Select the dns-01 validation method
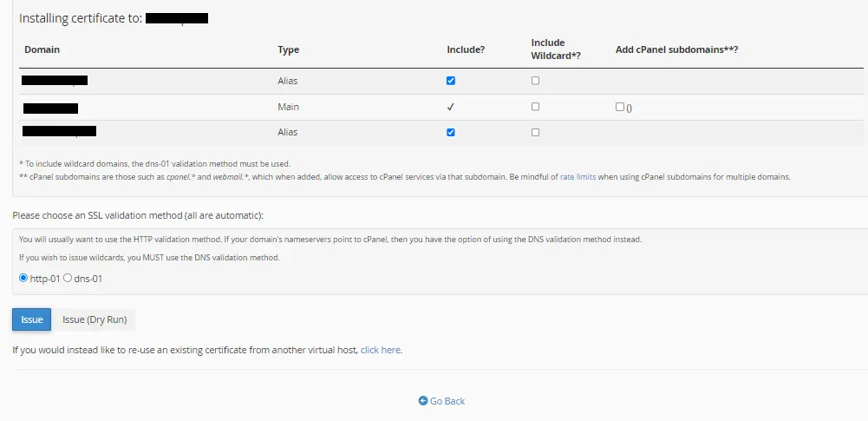The width and height of the screenshot is (868, 421). click(68, 278)
